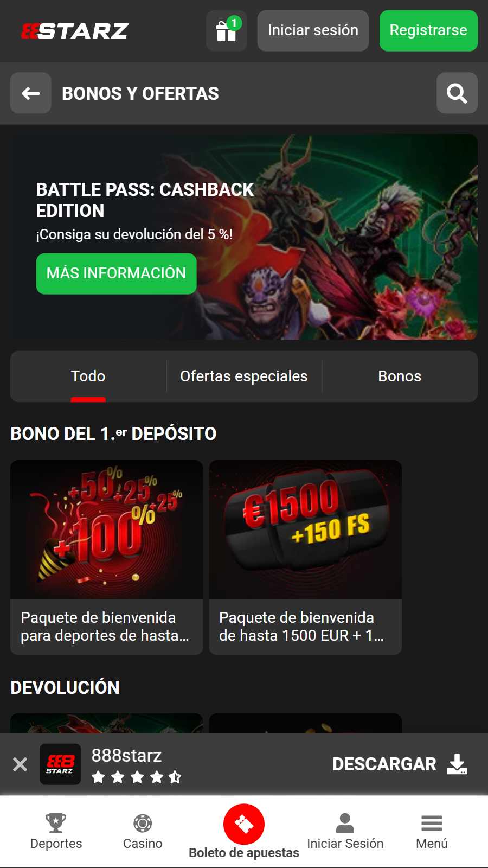The width and height of the screenshot is (488, 868).
Task: Open the hamburger Menú icon
Action: (432, 824)
